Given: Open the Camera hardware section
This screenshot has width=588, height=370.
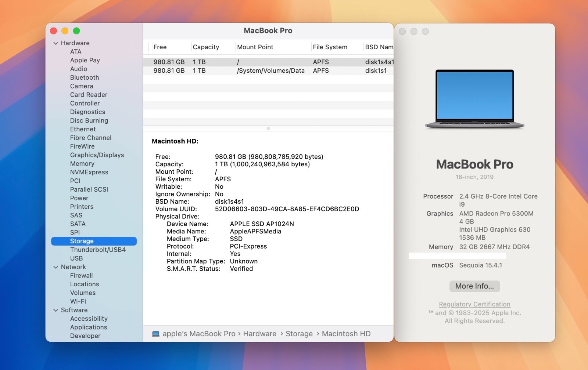Looking at the screenshot, I should pyautogui.click(x=82, y=86).
